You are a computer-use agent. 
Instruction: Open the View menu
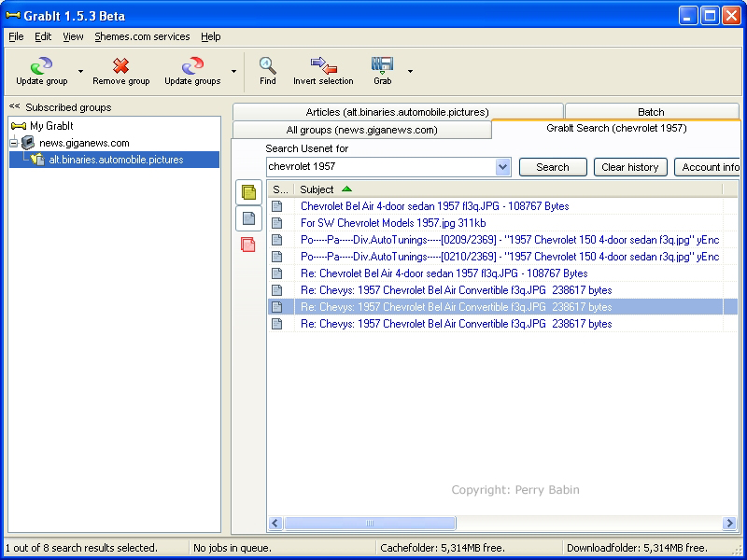tap(73, 36)
